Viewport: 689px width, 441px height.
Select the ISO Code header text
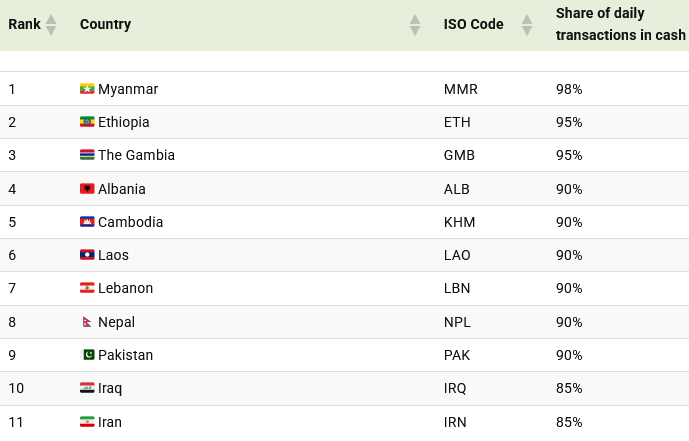coord(474,24)
